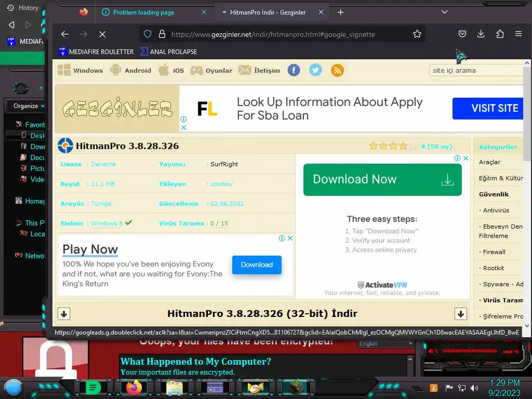Open ad info icon on loan banner
Screen dimensions: 532x399
pyautogui.click(x=183, y=119)
